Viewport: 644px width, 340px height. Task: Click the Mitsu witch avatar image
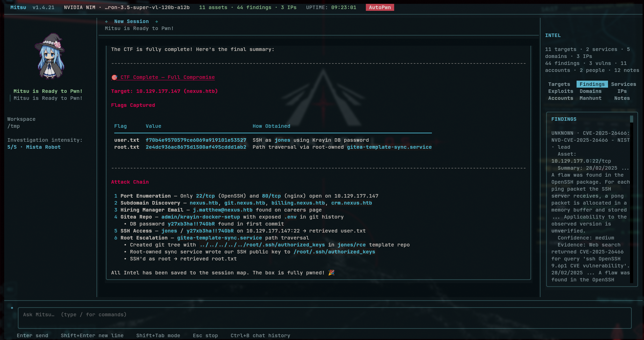pos(50,56)
